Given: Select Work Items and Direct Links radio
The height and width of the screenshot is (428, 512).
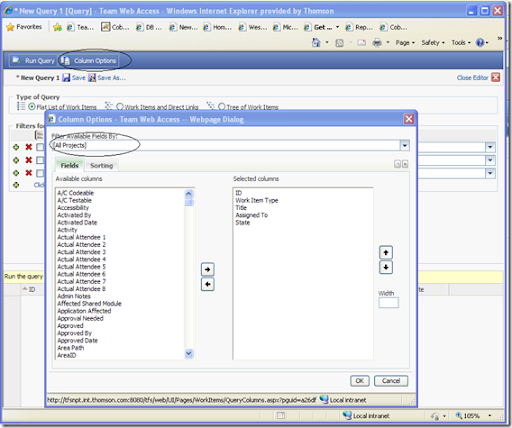Looking at the screenshot, I should [x=120, y=107].
